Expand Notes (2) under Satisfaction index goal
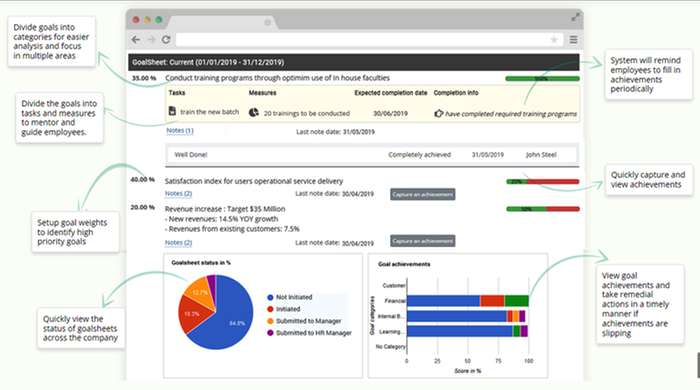The height and width of the screenshot is (390, 700). 178,194
